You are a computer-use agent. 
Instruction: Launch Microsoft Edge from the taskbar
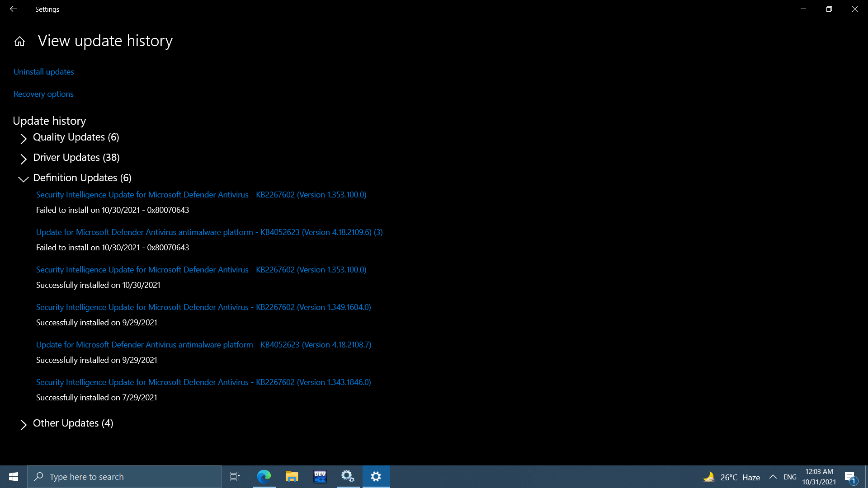tap(264, 477)
